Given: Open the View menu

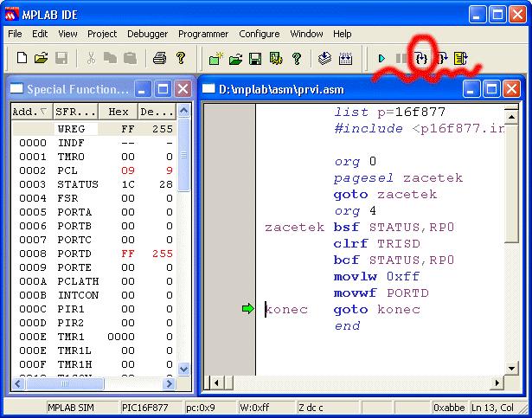Looking at the screenshot, I should pos(67,34).
